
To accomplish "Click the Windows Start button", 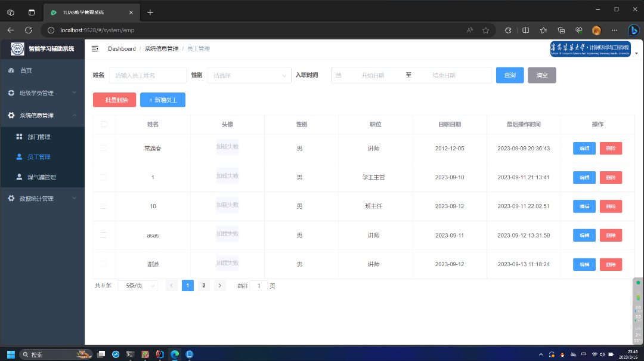I will (x=11, y=354).
